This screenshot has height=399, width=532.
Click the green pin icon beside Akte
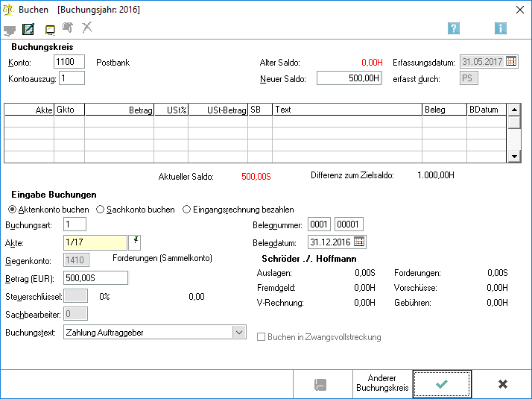tap(135, 242)
